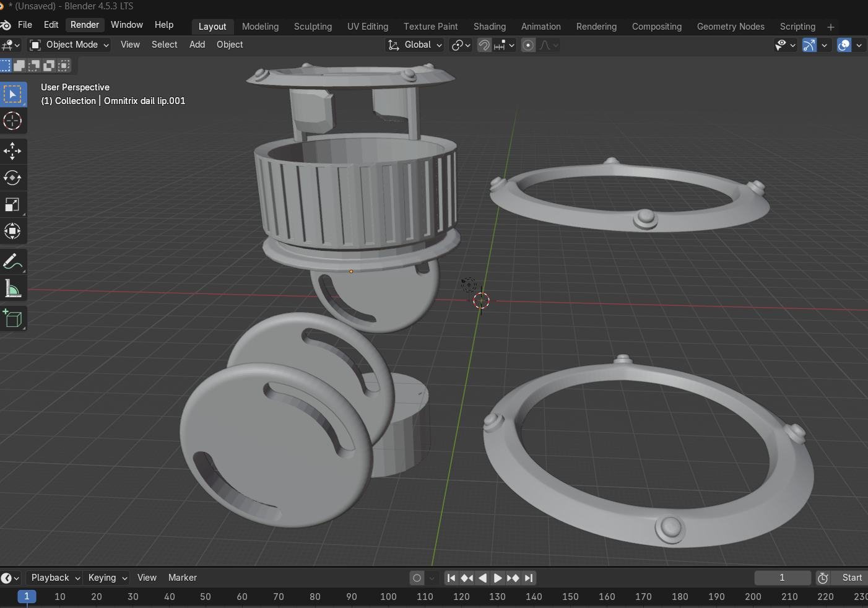This screenshot has width=868, height=608.
Task: Toggle viewport overlays display
Action: pos(844,45)
